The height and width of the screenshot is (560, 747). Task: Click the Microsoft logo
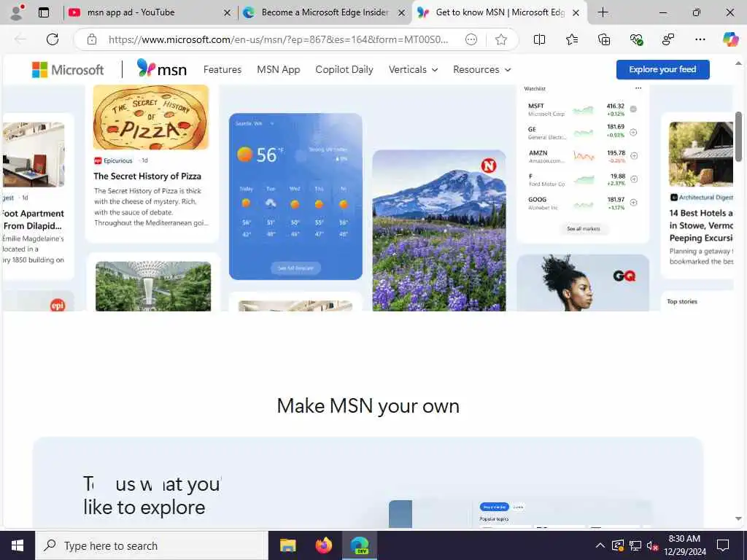[68, 69]
